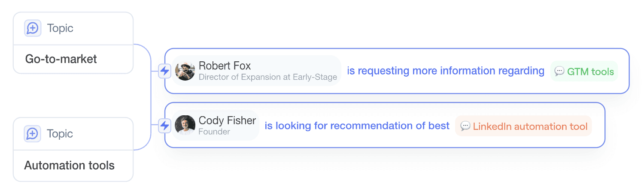Click 'is requesting more information regarding' text

point(445,71)
